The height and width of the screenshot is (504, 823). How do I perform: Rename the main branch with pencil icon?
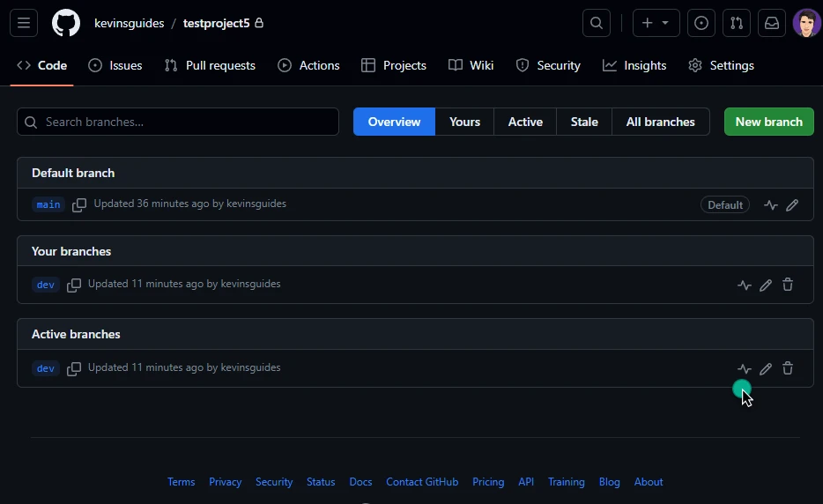click(792, 204)
